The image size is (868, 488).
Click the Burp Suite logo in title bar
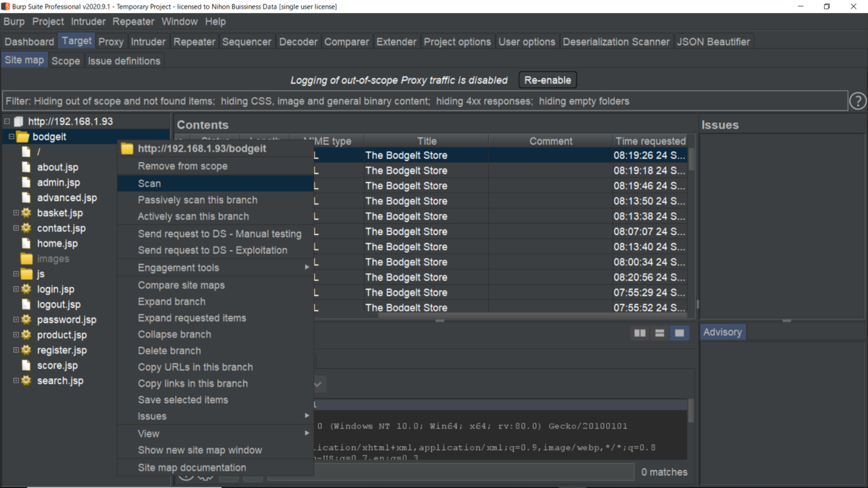7,7
